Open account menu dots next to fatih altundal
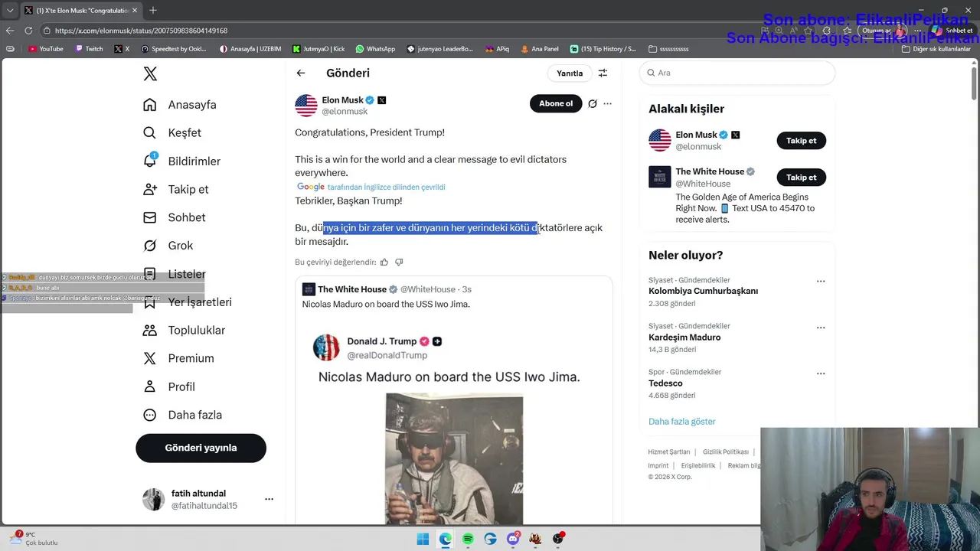This screenshot has width=980, height=551. click(x=269, y=499)
